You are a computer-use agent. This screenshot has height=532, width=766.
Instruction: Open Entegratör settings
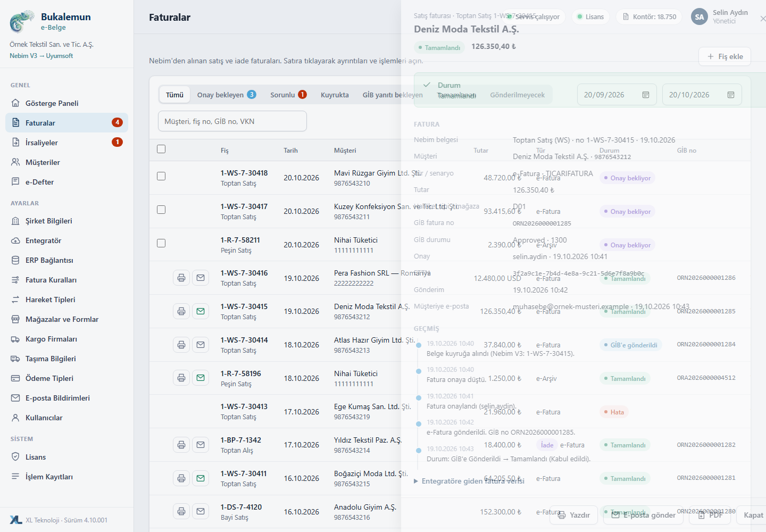click(66, 240)
